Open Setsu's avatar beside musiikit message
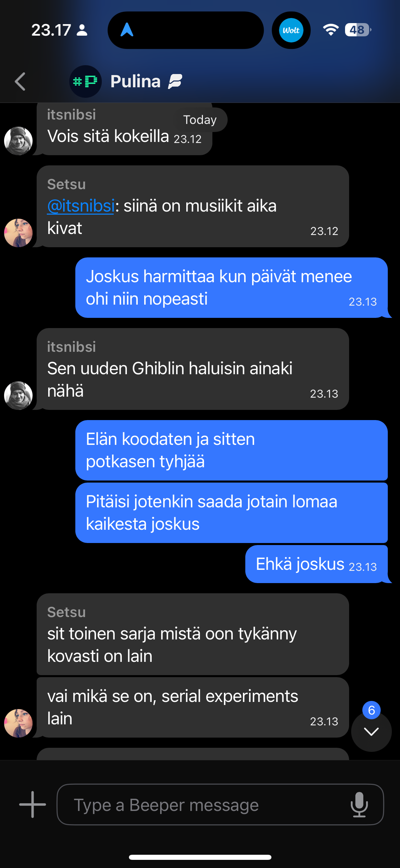 [x=18, y=233]
